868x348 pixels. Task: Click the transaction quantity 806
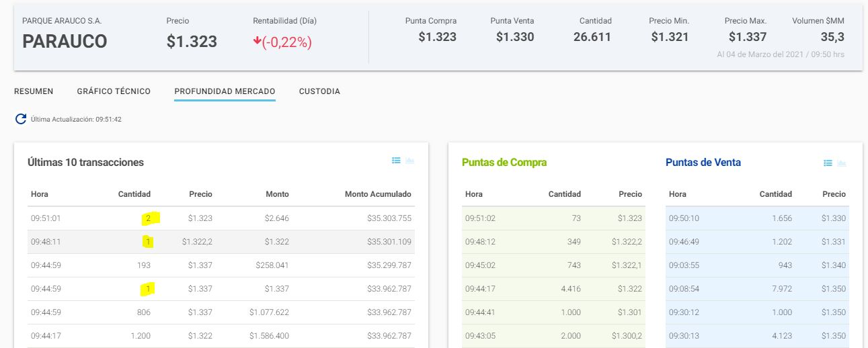[144, 312]
